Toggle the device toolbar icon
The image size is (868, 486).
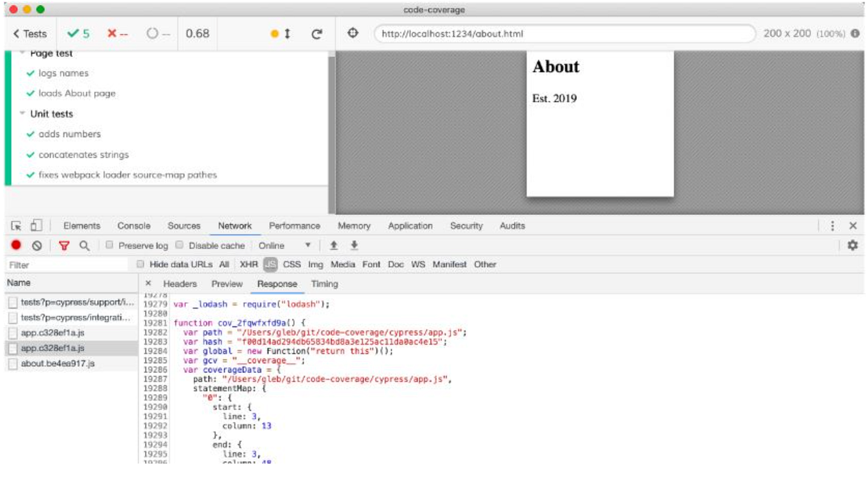pyautogui.click(x=36, y=225)
